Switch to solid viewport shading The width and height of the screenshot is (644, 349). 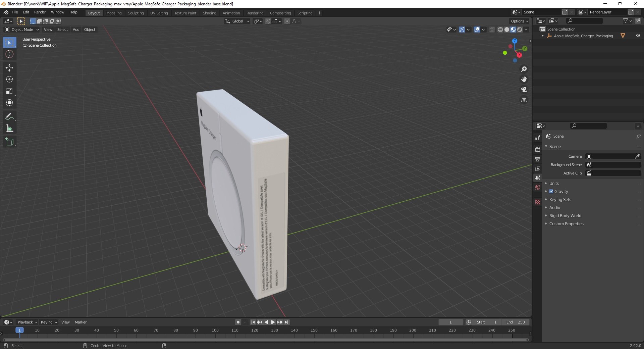(507, 30)
